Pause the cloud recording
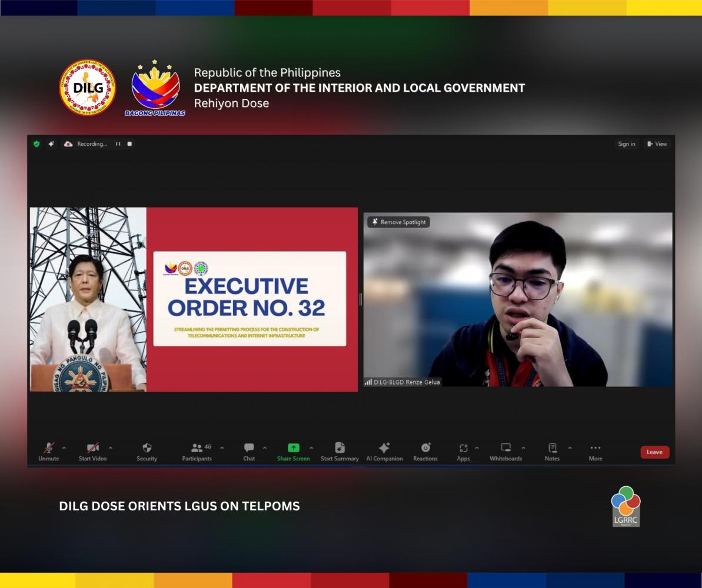Viewport: 702px width, 588px height. (118, 143)
